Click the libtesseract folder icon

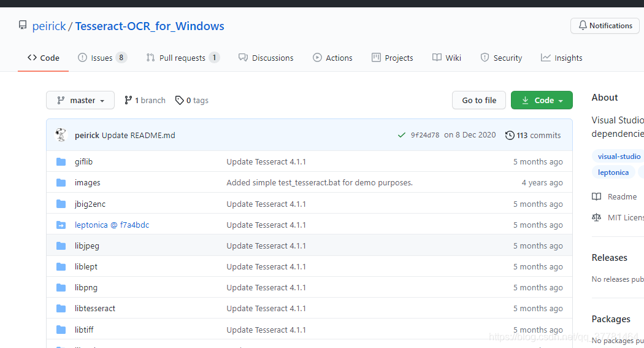(61, 309)
